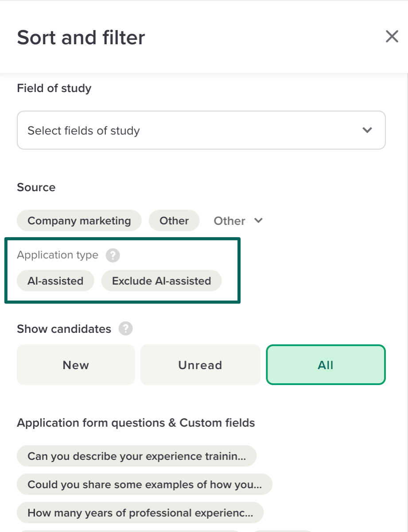
Task: Choose the "Could you share some examples" chip
Action: pyautogui.click(x=144, y=485)
